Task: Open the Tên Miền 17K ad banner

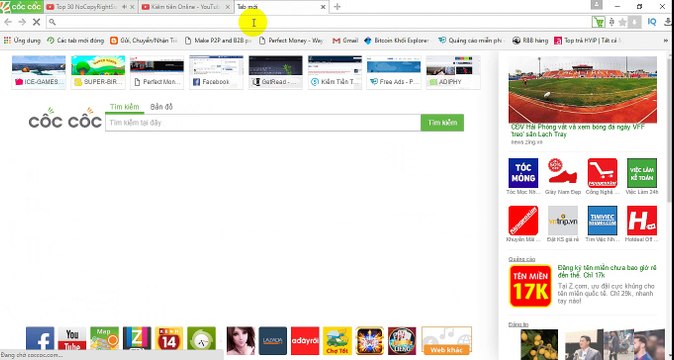Action: (530, 286)
